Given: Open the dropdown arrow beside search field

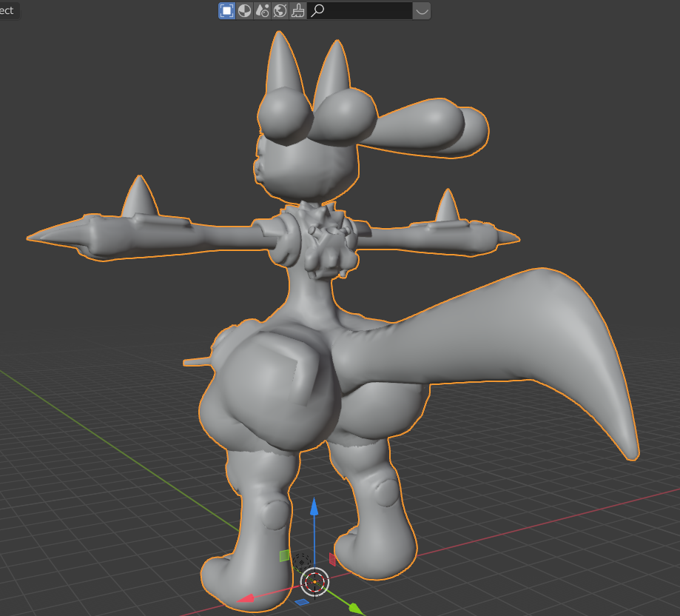Looking at the screenshot, I should click(422, 10).
